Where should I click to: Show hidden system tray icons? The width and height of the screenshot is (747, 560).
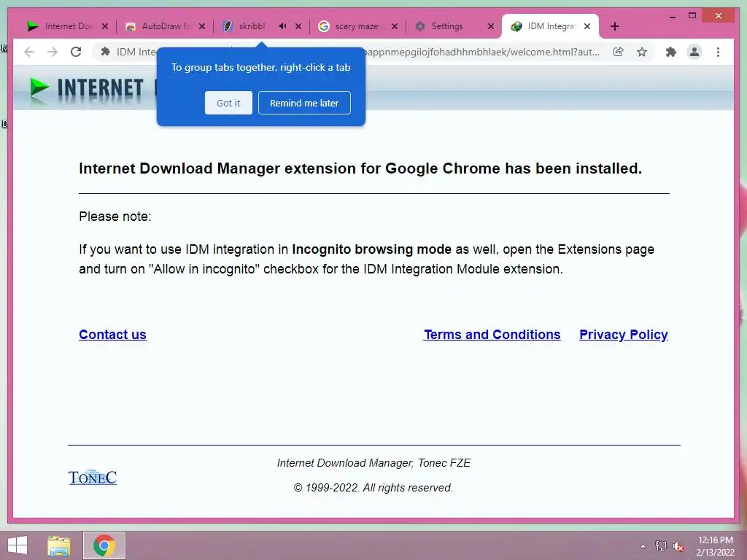coord(643,545)
